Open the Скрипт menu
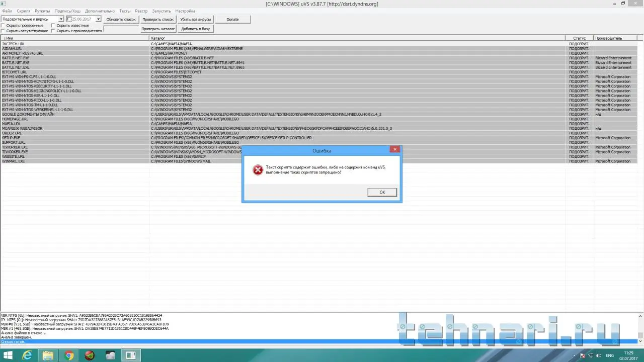This screenshot has width=644, height=362. click(x=23, y=11)
